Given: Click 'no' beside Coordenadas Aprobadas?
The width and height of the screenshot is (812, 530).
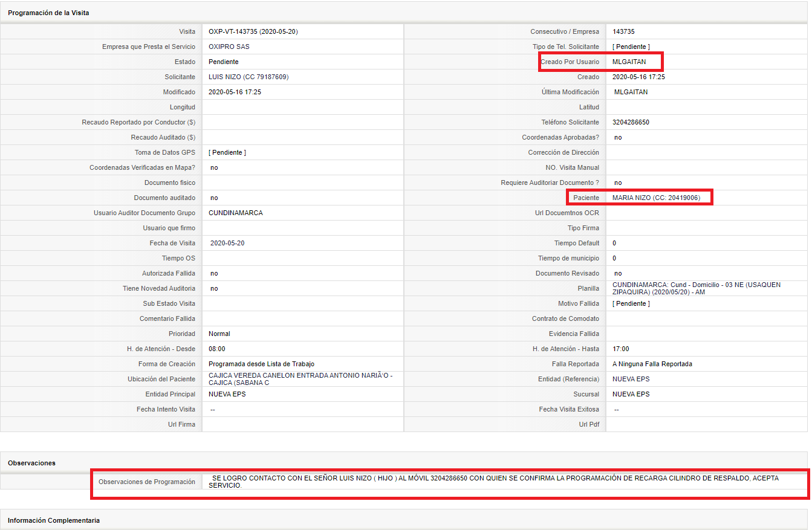Looking at the screenshot, I should [x=618, y=137].
